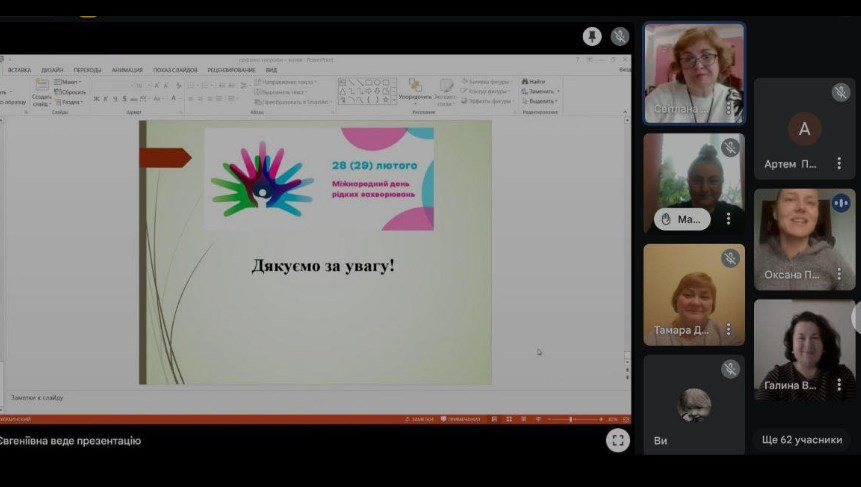Screen dimensions: 861x487
Task: Pin the shared presentation with the pushpin icon
Action: pos(592,36)
